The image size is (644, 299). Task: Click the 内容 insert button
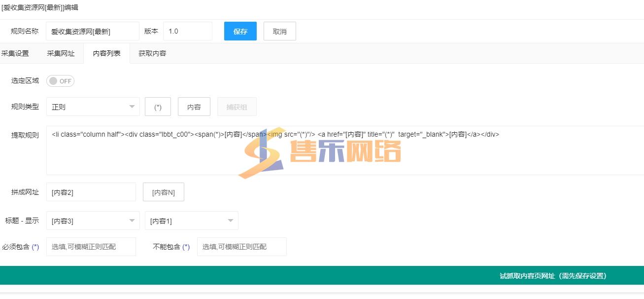(x=194, y=107)
